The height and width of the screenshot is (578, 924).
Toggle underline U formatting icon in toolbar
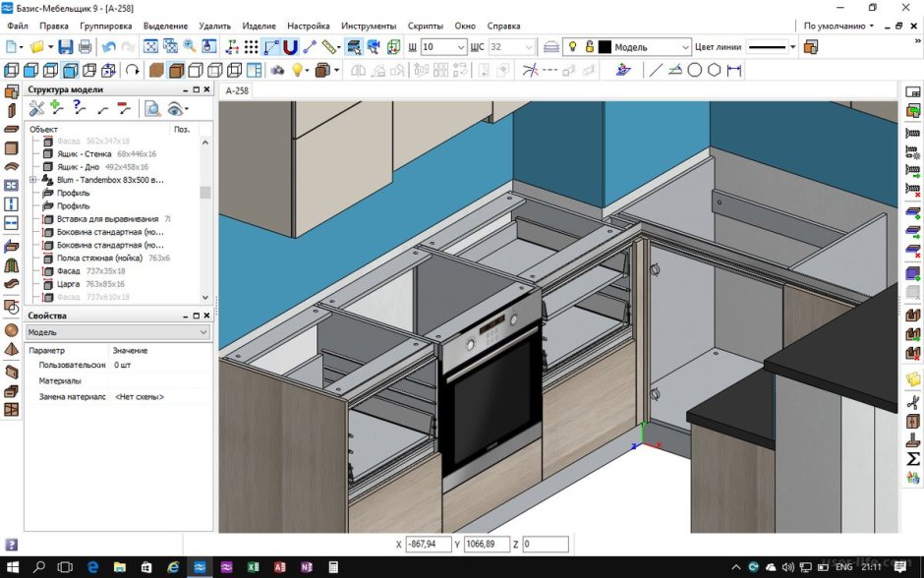click(290, 45)
